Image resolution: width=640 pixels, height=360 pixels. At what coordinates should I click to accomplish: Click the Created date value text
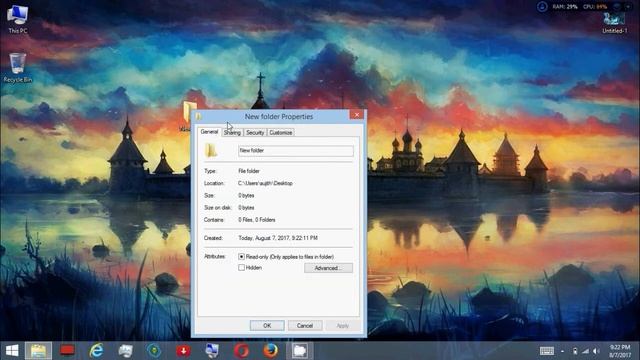[x=278, y=238]
